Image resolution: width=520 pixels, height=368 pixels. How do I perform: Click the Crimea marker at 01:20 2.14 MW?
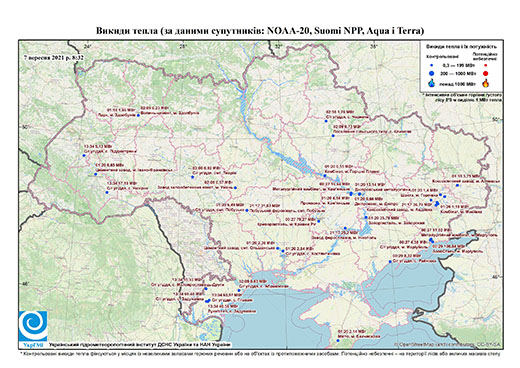[338, 341]
